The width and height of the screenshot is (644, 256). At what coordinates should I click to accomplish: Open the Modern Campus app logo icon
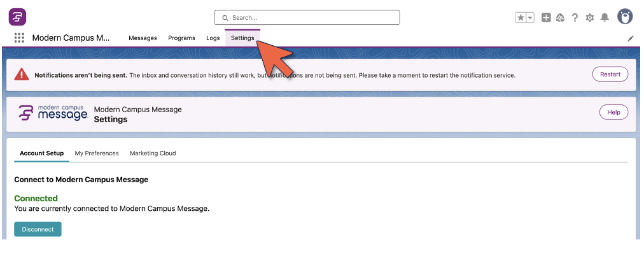tap(17, 17)
